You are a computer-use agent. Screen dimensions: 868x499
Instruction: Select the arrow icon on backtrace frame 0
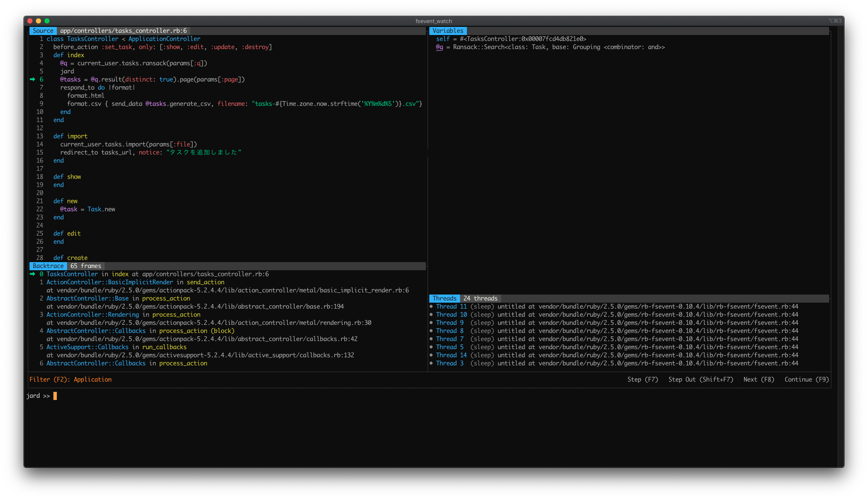(x=33, y=274)
